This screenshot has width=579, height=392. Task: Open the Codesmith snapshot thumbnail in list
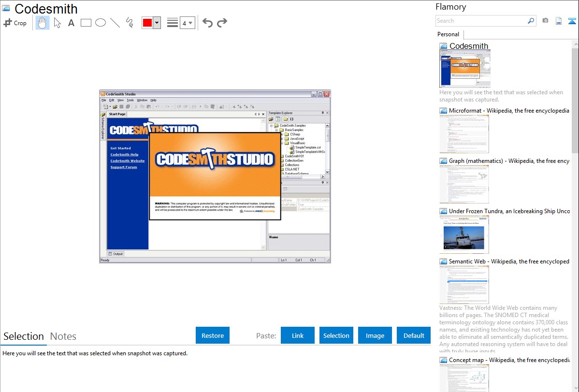tap(464, 69)
